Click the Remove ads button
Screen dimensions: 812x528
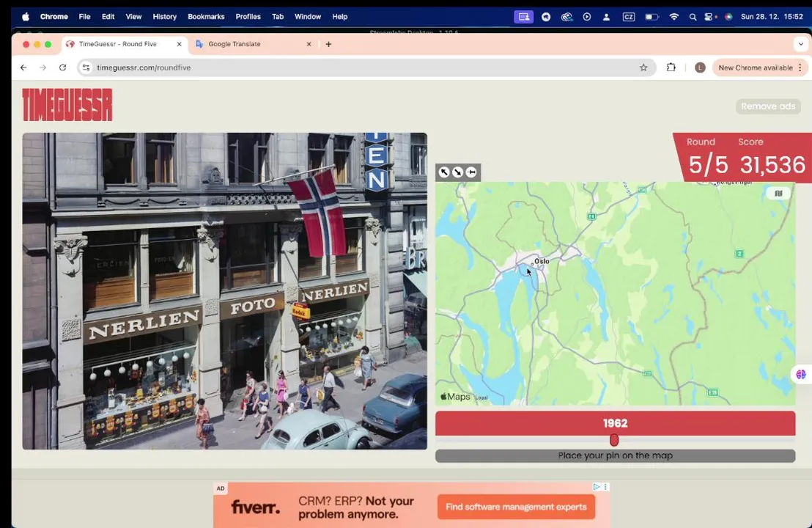[x=768, y=106]
